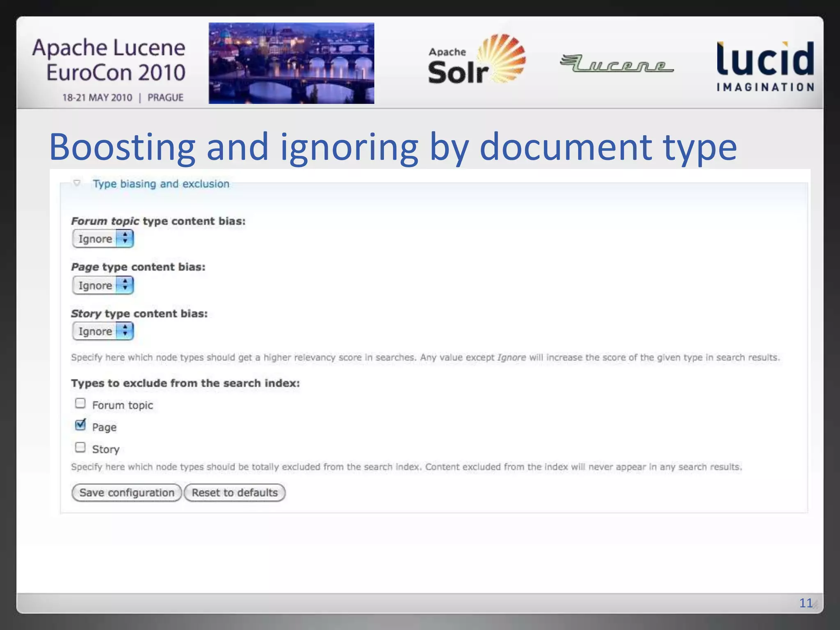Click the Prague bridges photo
This screenshot has height=630, width=840.
point(291,63)
